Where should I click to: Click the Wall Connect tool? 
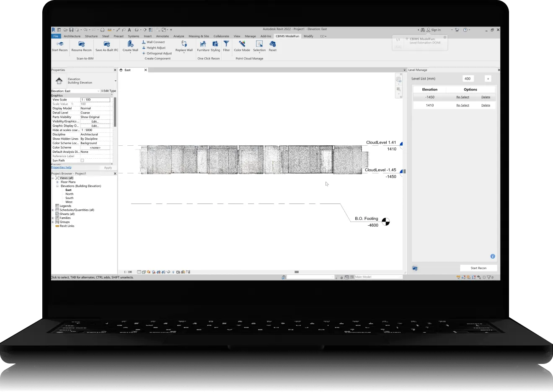155,42
